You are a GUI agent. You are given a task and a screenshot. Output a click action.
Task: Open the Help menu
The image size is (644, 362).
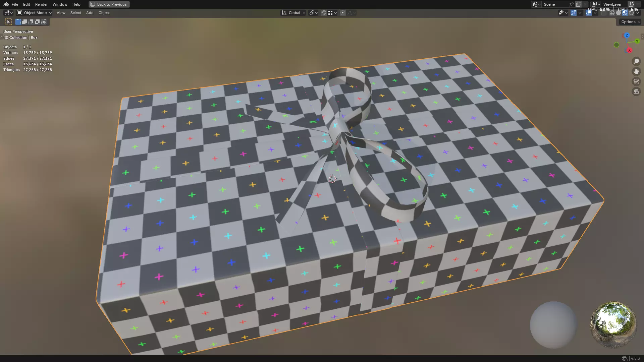pyautogui.click(x=76, y=4)
